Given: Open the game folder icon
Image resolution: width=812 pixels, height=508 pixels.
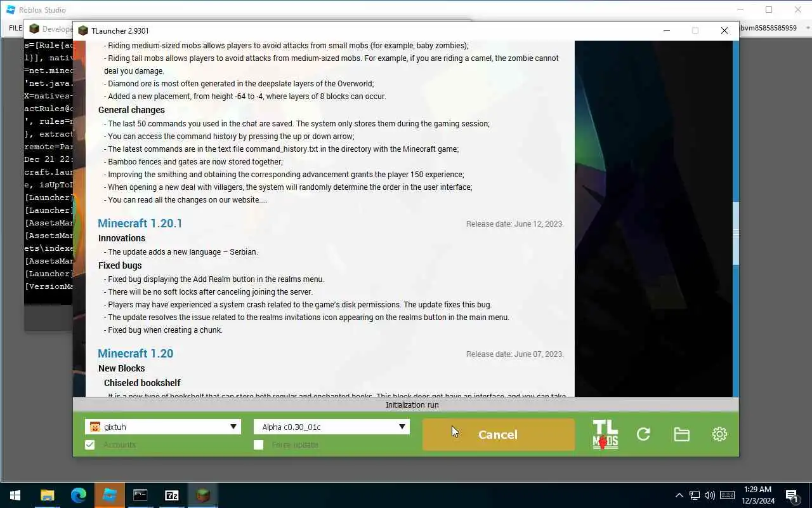Looking at the screenshot, I should tap(681, 434).
